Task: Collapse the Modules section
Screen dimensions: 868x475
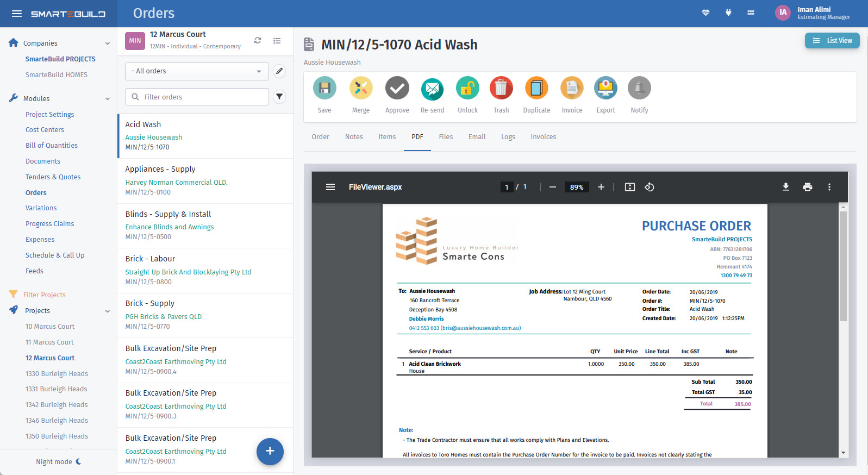Action: [x=108, y=99]
